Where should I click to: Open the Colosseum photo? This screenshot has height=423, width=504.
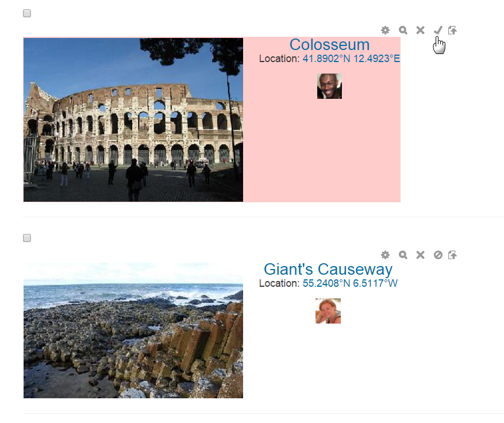tap(133, 120)
